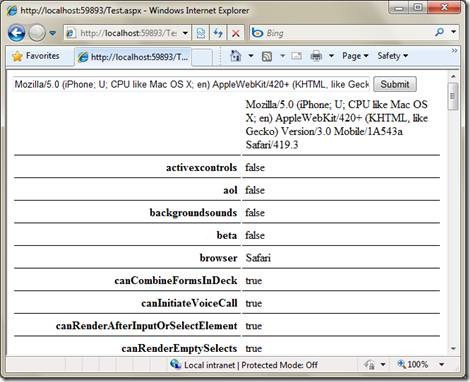Open the Safety menu
Screen dimensions: 470x382
392,56
